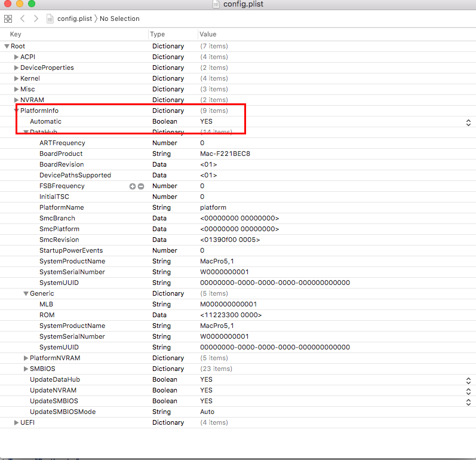This screenshot has height=460, width=476.
Task: Expand the UEFI dictionary
Action: [x=16, y=422]
